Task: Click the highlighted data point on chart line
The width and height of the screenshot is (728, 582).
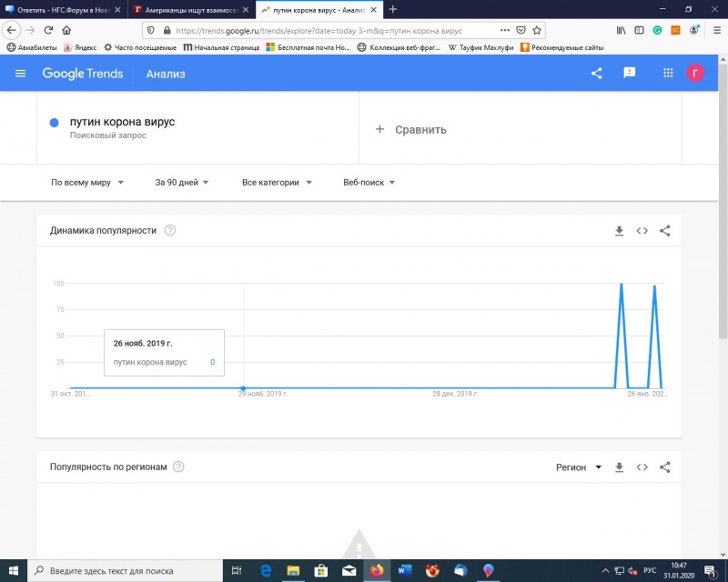Action: [x=243, y=388]
